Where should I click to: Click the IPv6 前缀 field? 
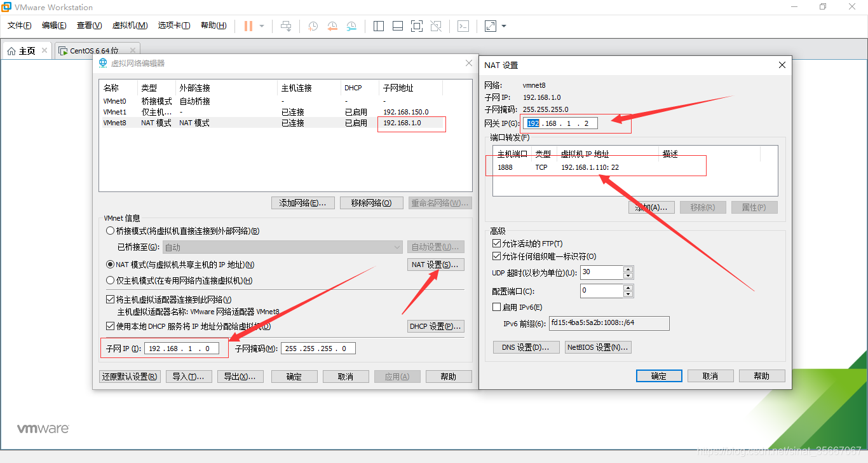tap(609, 323)
